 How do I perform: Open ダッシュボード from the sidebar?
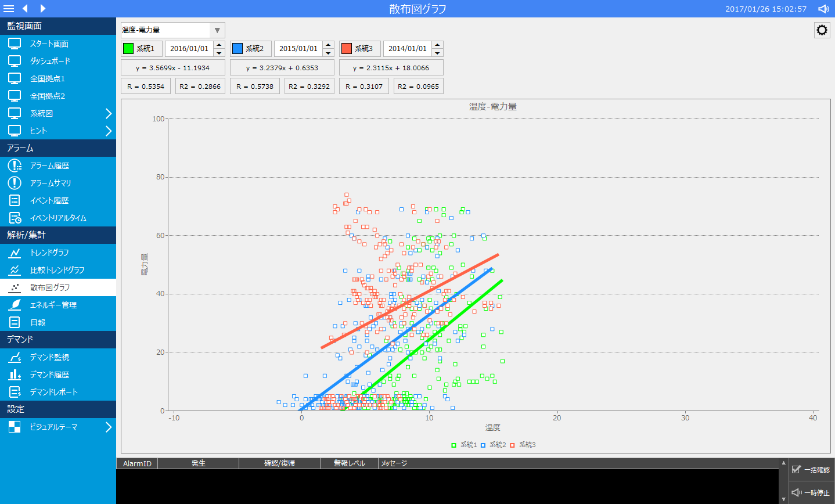coord(58,61)
